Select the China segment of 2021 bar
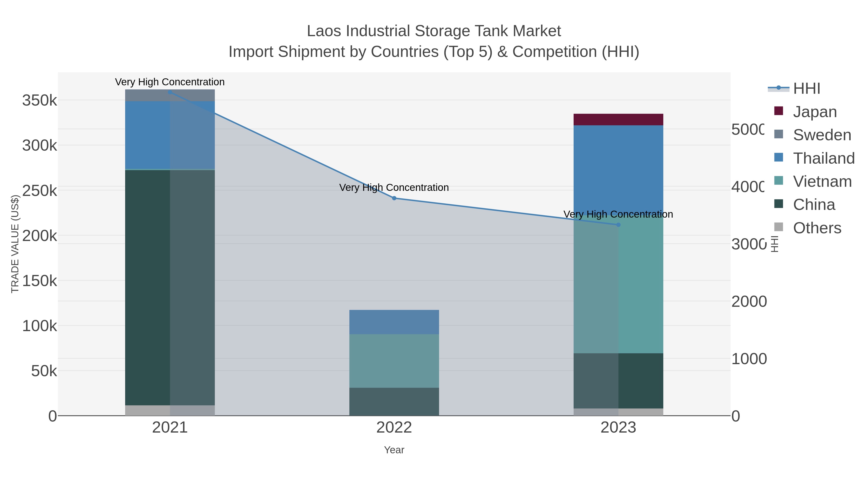Viewport: 868px width, 488px height. coord(170,287)
